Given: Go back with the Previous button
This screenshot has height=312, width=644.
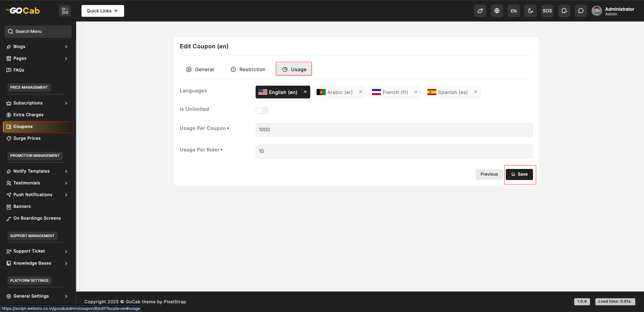Looking at the screenshot, I should pos(489,174).
